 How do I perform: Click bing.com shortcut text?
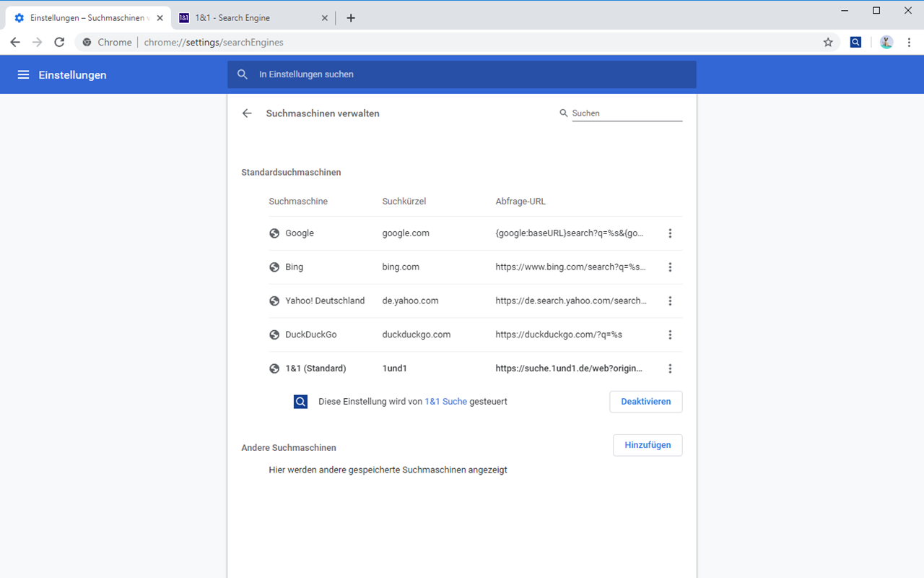point(401,267)
